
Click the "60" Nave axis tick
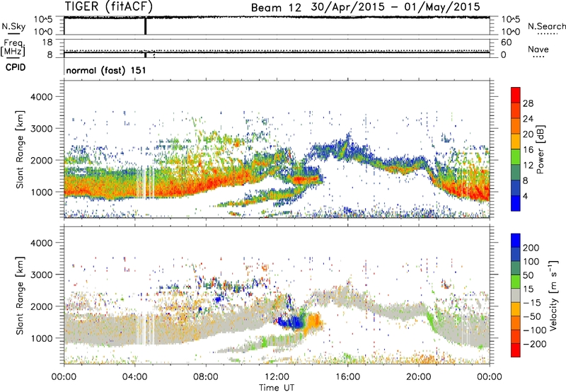507,42
